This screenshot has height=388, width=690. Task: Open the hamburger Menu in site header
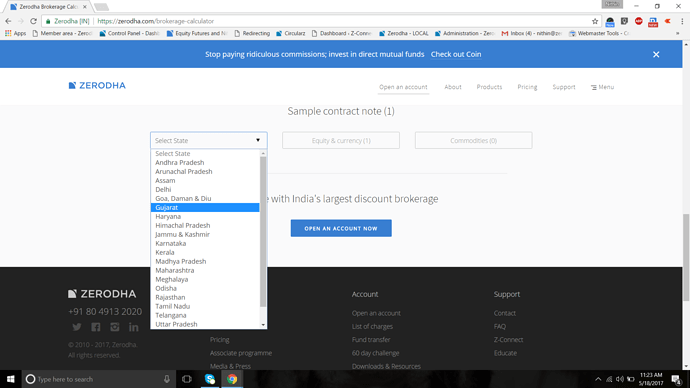602,87
